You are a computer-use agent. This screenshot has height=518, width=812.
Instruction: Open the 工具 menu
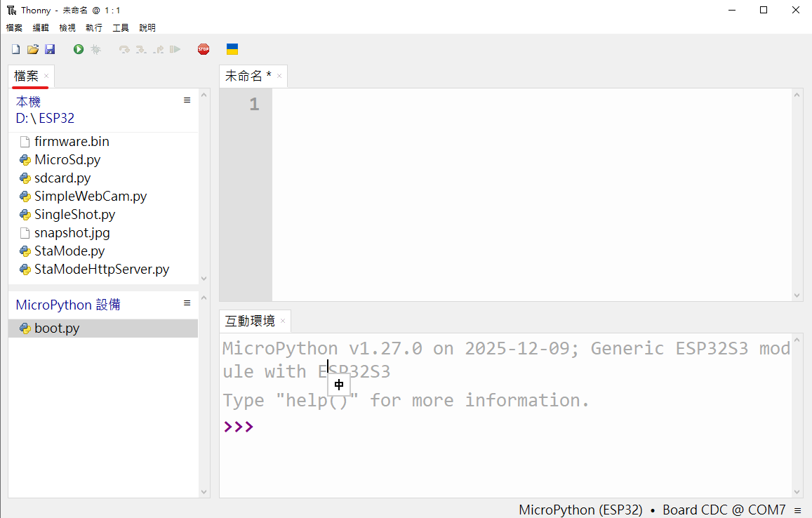(x=121, y=28)
